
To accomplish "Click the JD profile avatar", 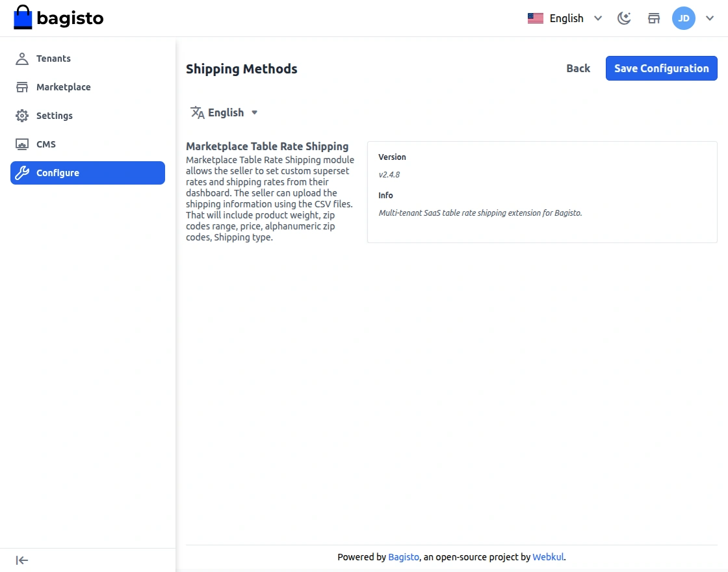I will [x=683, y=18].
